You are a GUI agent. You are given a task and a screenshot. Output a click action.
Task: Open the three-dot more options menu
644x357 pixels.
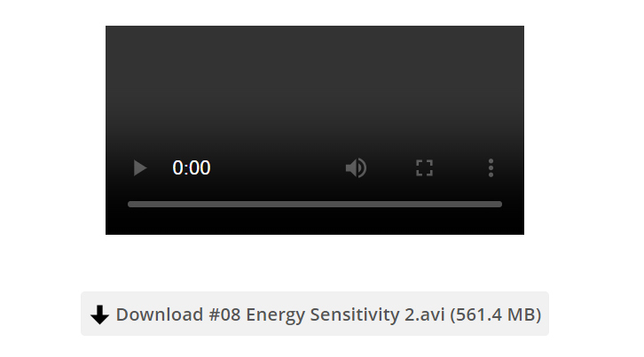click(x=491, y=167)
